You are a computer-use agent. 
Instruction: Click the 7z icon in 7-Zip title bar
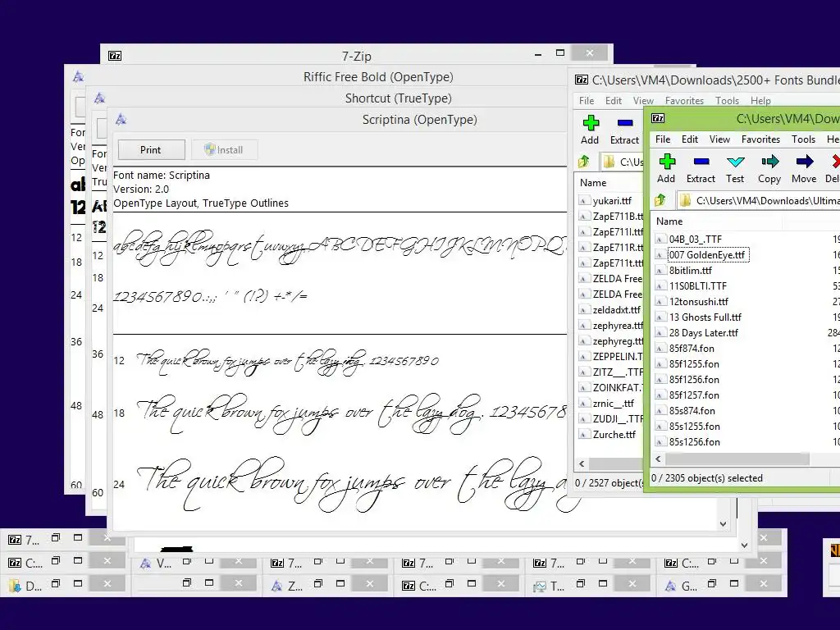click(x=115, y=56)
